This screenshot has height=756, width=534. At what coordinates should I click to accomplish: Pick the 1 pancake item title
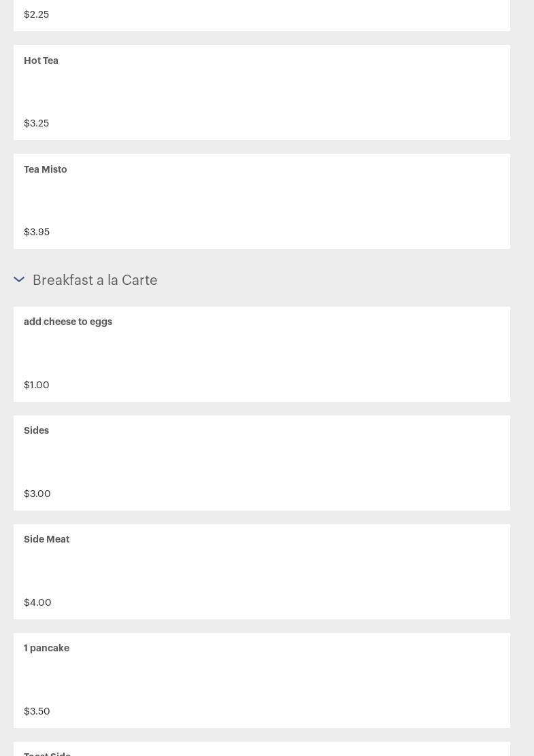[47, 648]
